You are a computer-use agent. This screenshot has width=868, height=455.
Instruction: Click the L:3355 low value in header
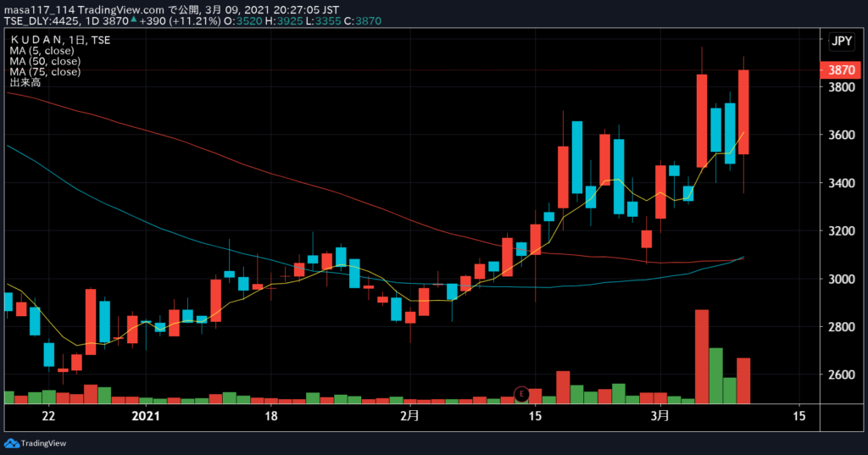click(x=323, y=21)
